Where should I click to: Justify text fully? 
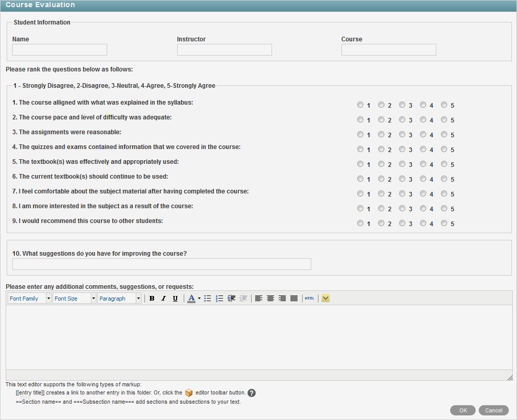[294, 299]
